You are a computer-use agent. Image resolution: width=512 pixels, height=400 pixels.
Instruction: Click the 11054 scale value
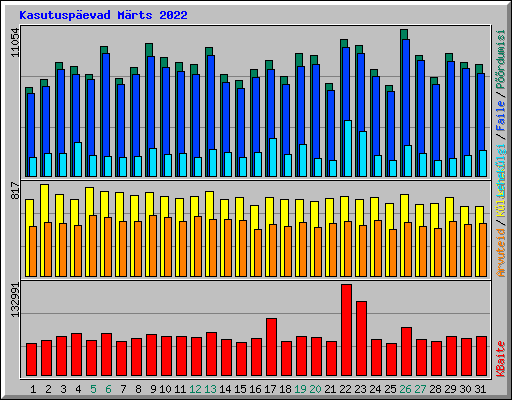point(15,42)
